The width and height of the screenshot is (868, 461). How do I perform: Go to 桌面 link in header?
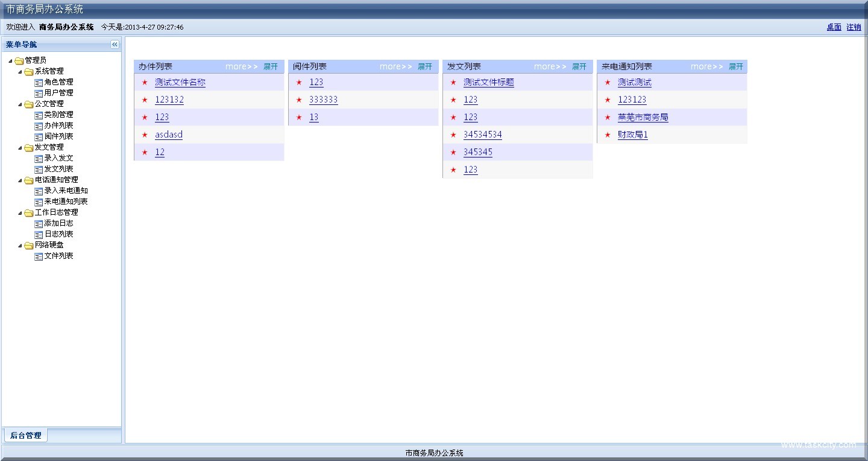[x=834, y=27]
